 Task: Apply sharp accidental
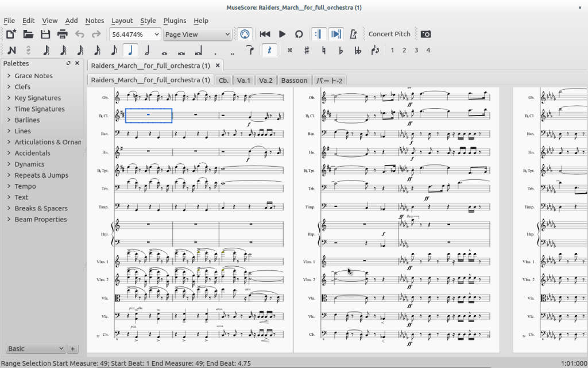[x=307, y=51]
